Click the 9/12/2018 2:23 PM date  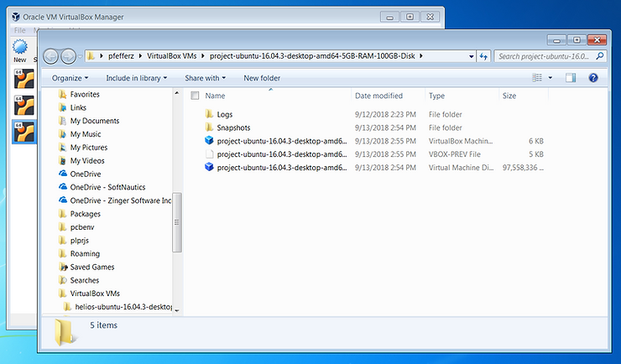pyautogui.click(x=385, y=114)
